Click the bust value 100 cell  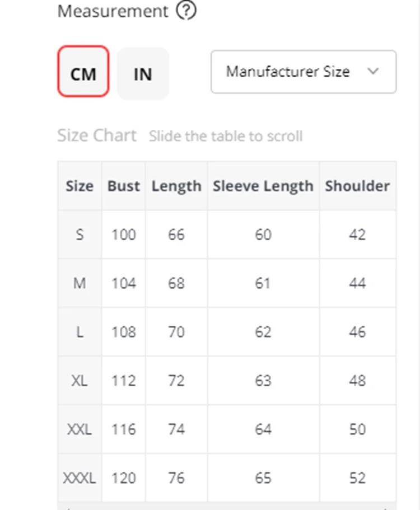124,235
